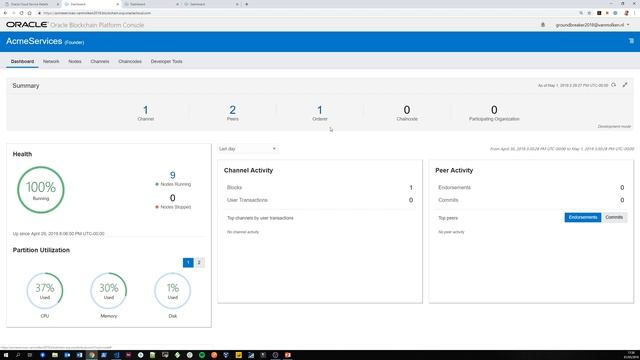Go to the Chaincodes tab
The image size is (640, 360).
[x=130, y=61]
